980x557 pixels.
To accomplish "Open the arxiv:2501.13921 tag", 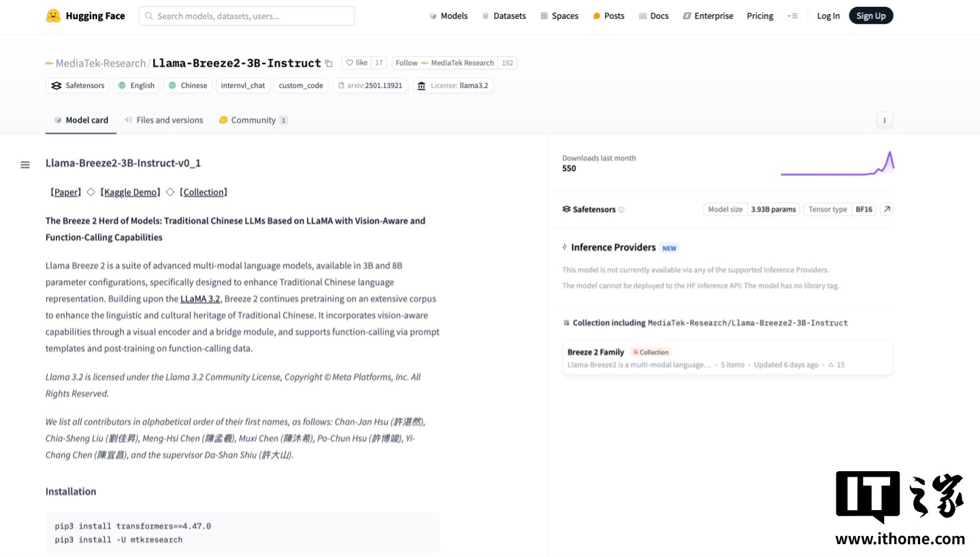I will tap(371, 85).
